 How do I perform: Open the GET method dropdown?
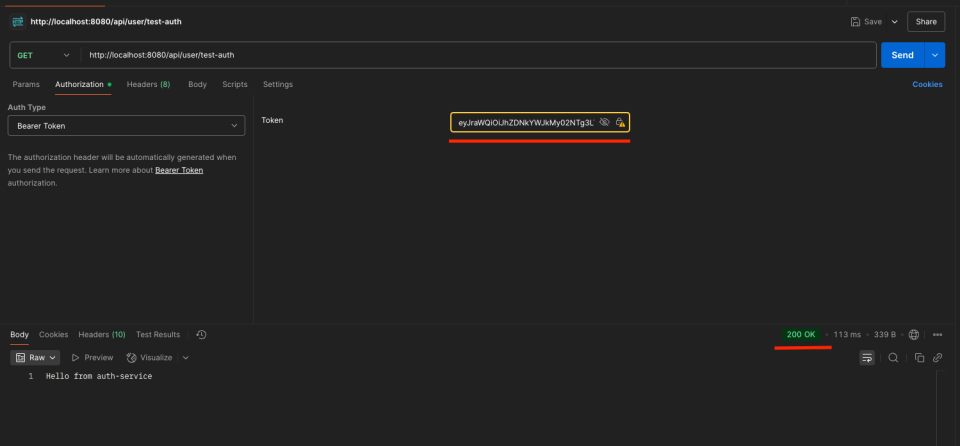pyautogui.click(x=43, y=55)
